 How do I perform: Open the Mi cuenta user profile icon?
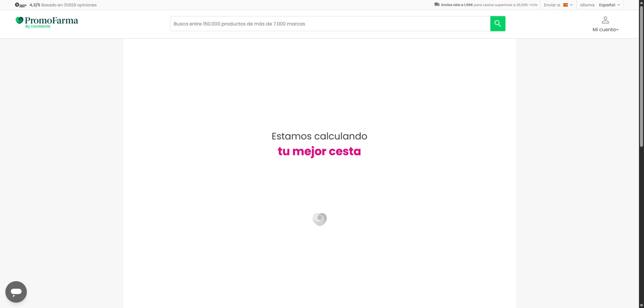click(605, 20)
